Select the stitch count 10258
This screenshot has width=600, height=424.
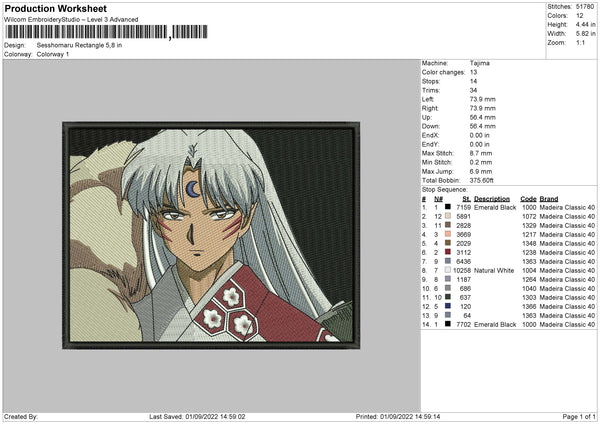tap(462, 270)
